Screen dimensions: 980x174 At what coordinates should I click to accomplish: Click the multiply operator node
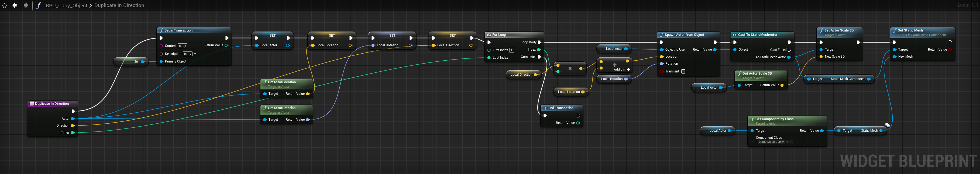pos(570,68)
